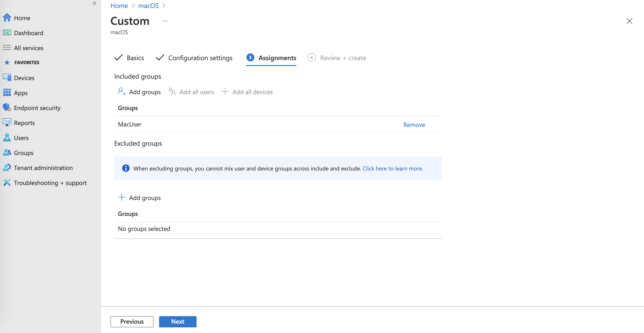This screenshot has height=333, width=644.
Task: Open the Apps section
Action: pyautogui.click(x=21, y=93)
